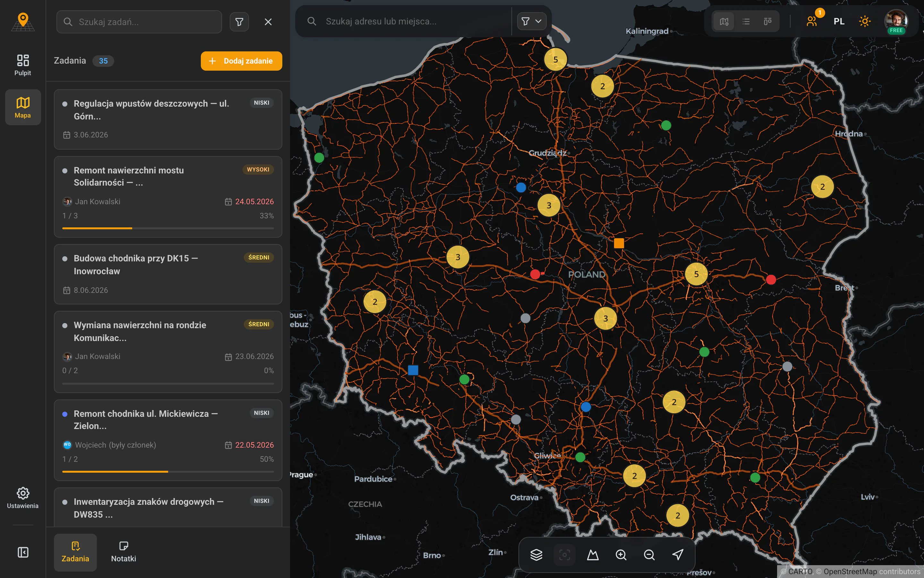This screenshot has height=578, width=924.
Task: Locate my position arrow icon
Action: point(677,555)
